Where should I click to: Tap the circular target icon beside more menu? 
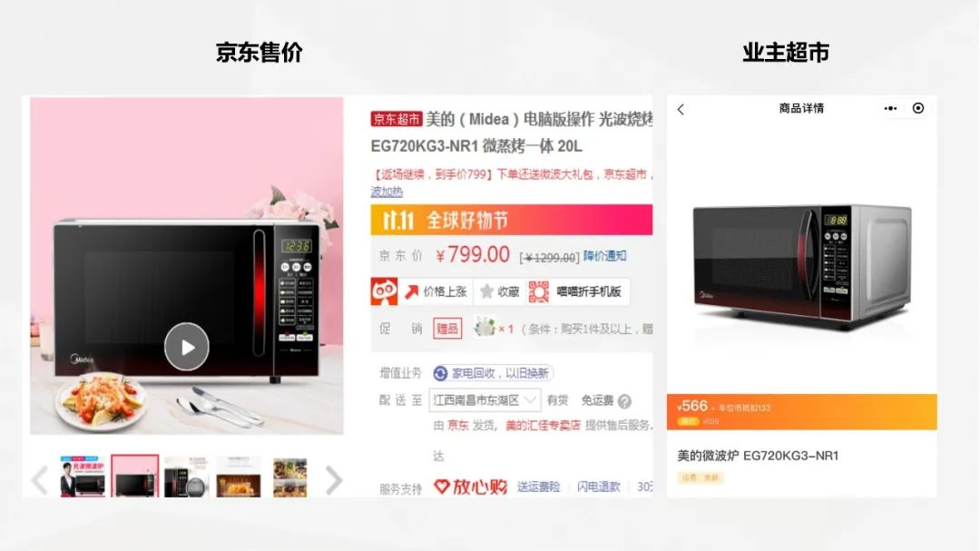(918, 108)
